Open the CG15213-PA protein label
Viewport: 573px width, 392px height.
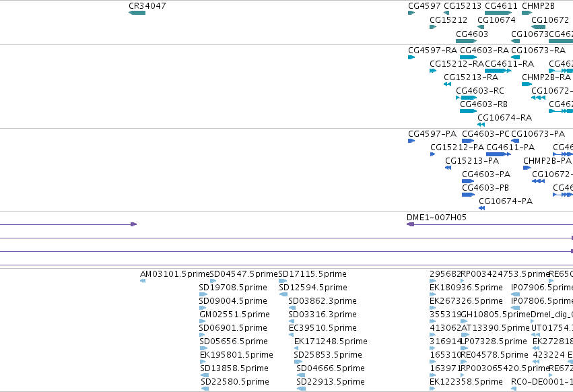[472, 161]
